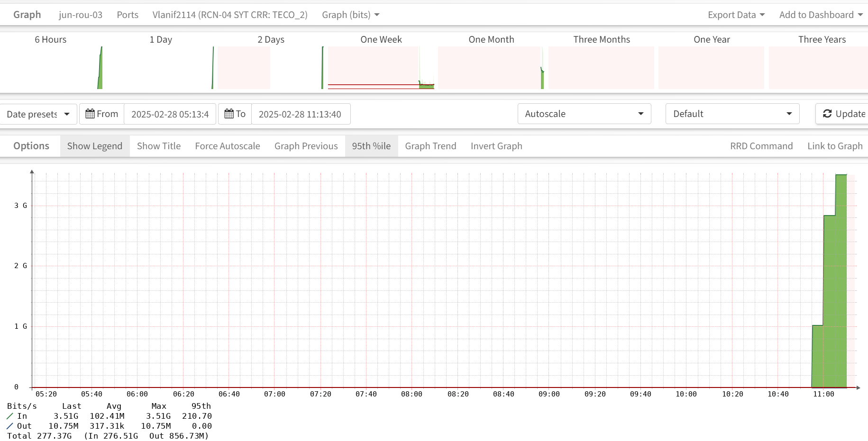Click the calendar icon beside From

point(90,114)
